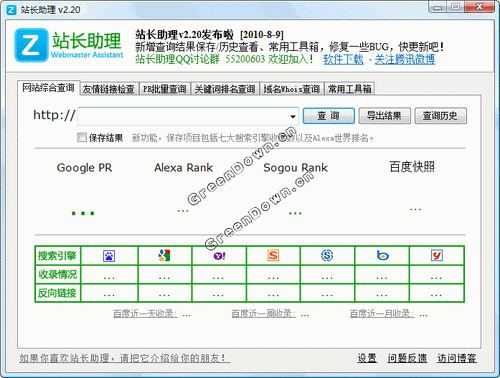
Task: Click the small Z title bar icon
Action: [x=12, y=10]
